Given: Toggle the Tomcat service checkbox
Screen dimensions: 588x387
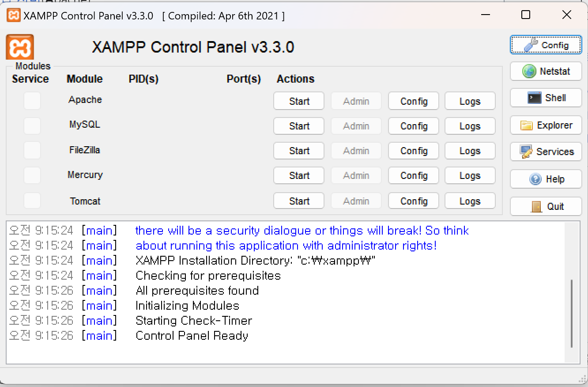Looking at the screenshot, I should (32, 201).
